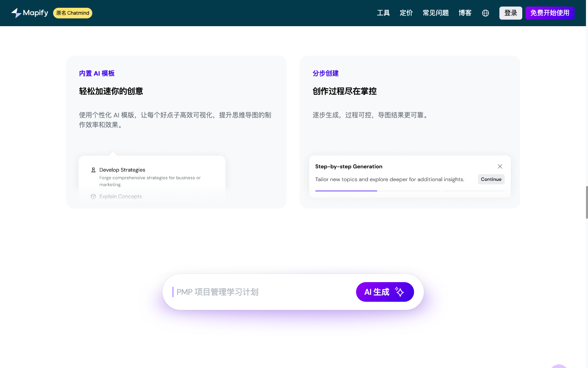The height and width of the screenshot is (368, 588).
Task: Click the 原名 Chatmind badge
Action: click(x=72, y=13)
